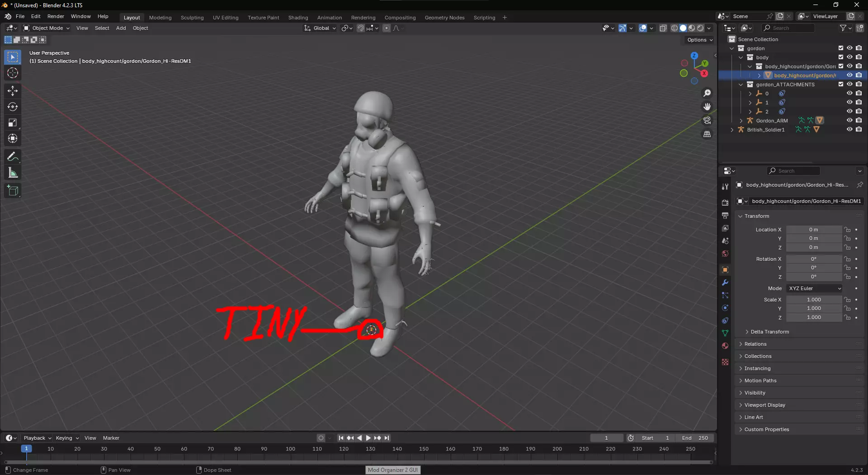
Task: Activate the Transform tool
Action: (13, 138)
